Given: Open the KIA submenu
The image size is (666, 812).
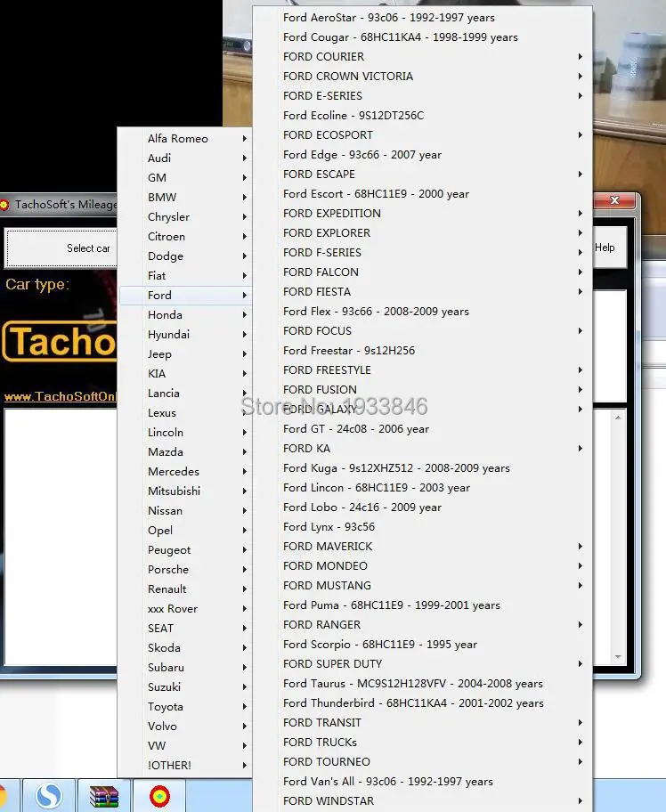Looking at the screenshot, I should pyautogui.click(x=185, y=374).
